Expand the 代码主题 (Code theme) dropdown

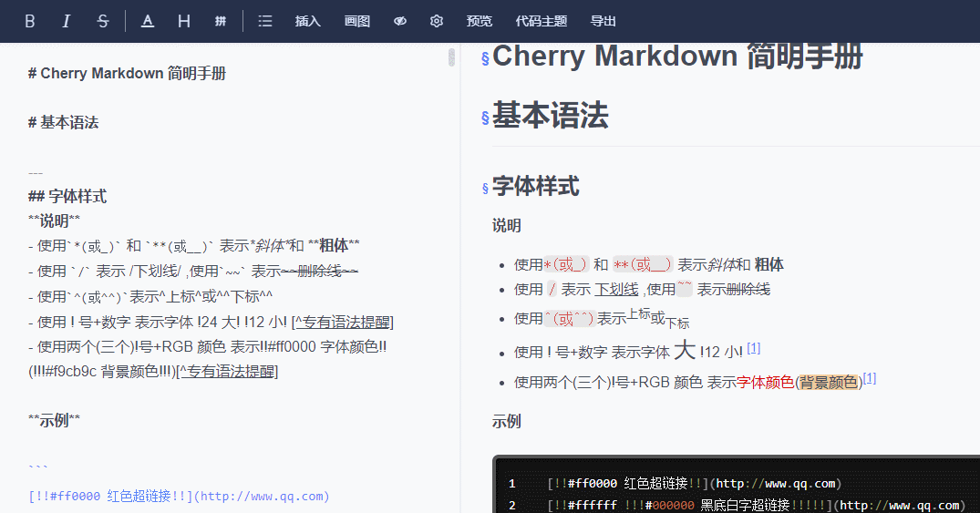tap(541, 21)
